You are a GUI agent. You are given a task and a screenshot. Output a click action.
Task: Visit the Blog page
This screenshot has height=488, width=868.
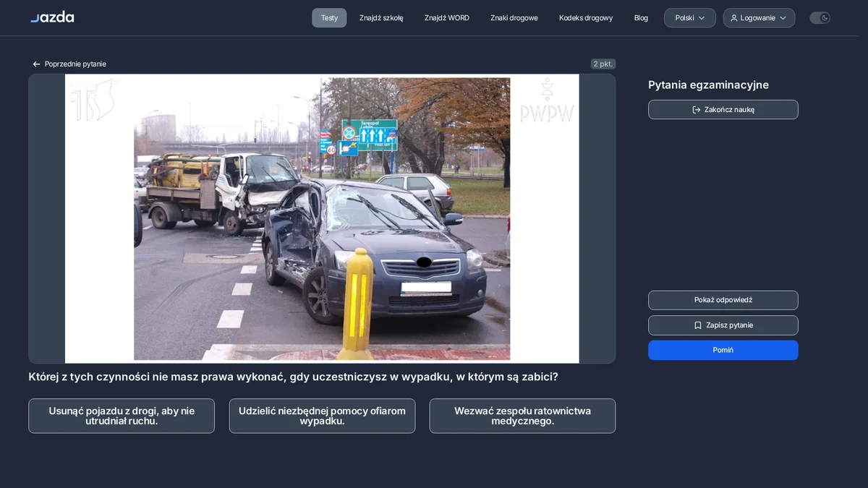pyautogui.click(x=641, y=18)
